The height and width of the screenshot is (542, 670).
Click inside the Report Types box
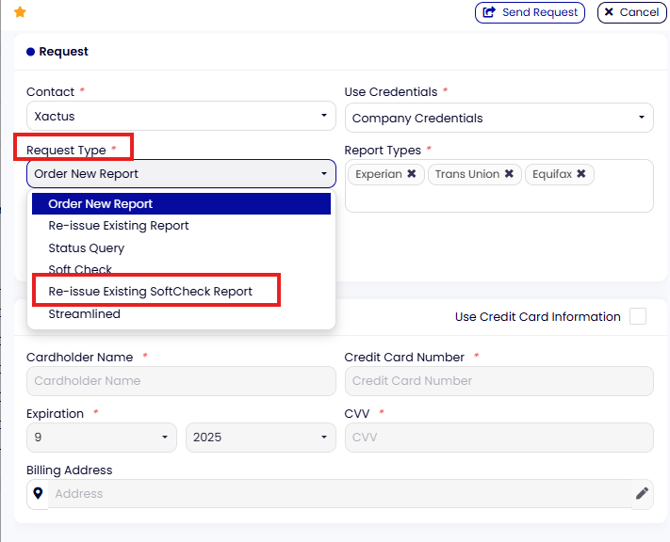tap(499, 198)
